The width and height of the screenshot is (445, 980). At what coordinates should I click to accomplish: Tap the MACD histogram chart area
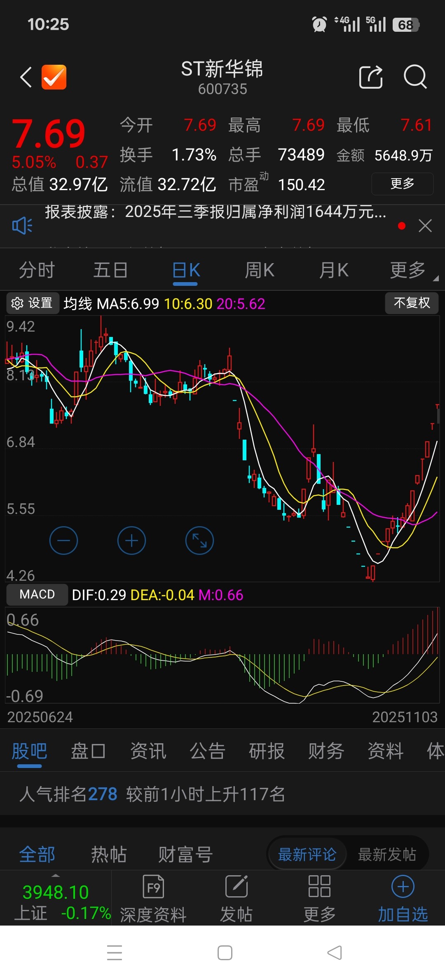click(222, 655)
